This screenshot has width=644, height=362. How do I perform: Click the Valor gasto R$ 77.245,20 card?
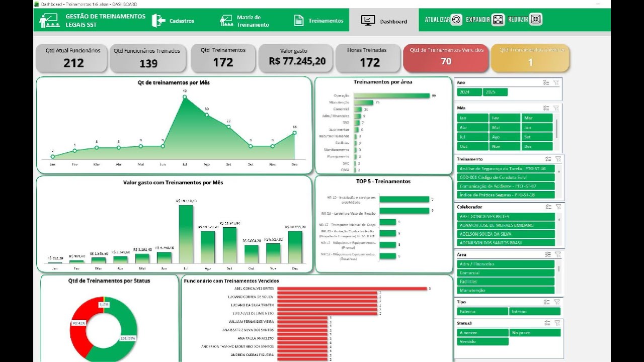297,58
